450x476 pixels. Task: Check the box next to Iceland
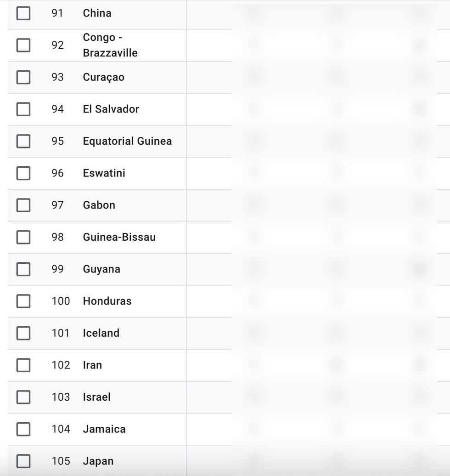23,333
